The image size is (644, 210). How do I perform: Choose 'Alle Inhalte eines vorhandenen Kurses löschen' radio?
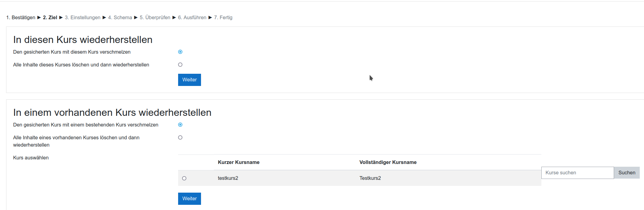[x=180, y=137]
